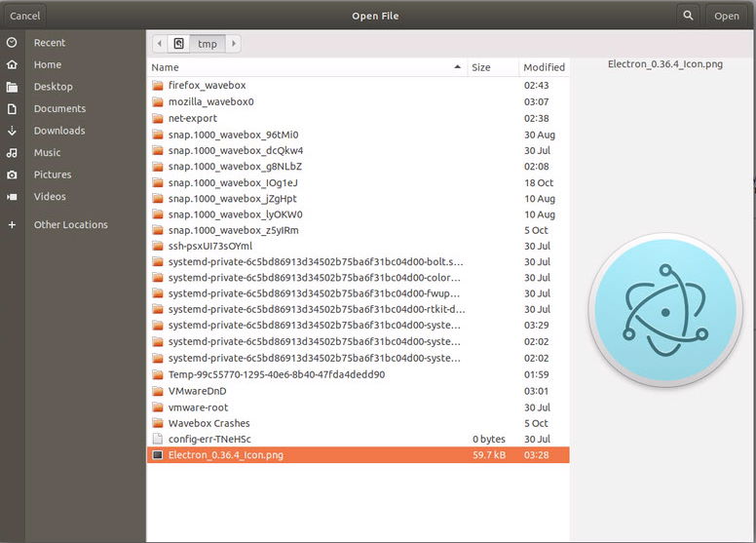The height and width of the screenshot is (543, 756).
Task: Select the Wavebox Crashes folder
Action: click(x=358, y=423)
